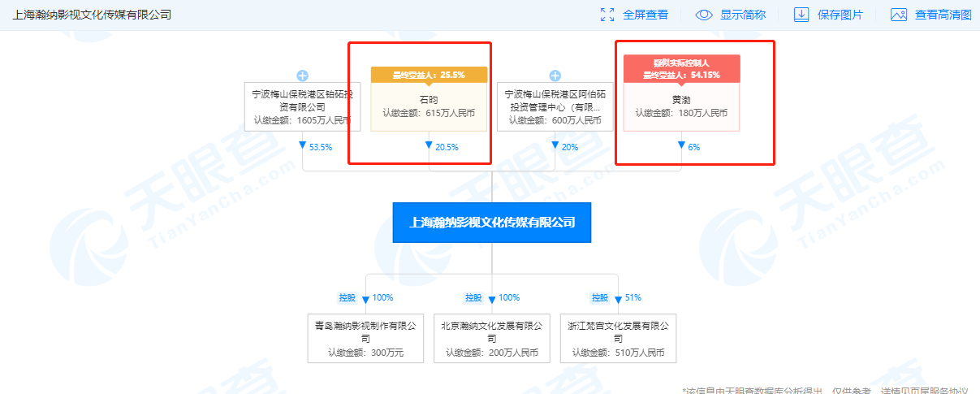Viewport: 980px width, 394px height.
Task: Toggle 显示简称 short name display
Action: tap(743, 15)
